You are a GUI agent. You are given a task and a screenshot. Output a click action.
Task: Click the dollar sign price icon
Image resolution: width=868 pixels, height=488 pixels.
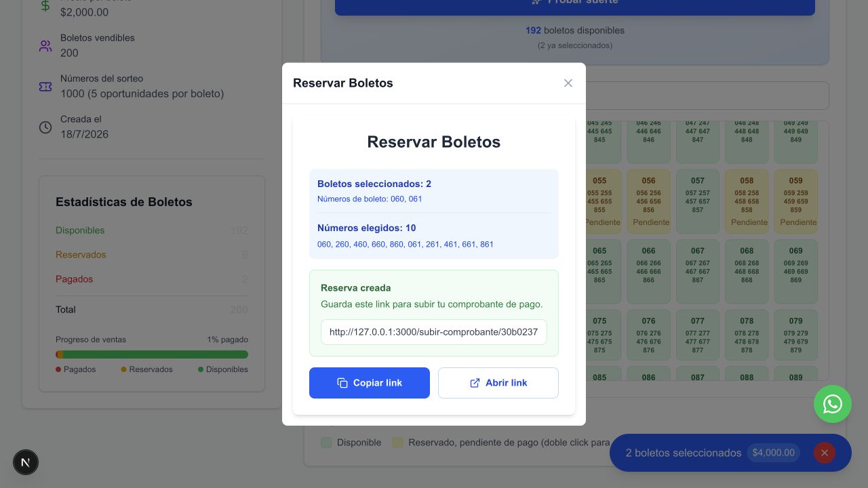45,5
